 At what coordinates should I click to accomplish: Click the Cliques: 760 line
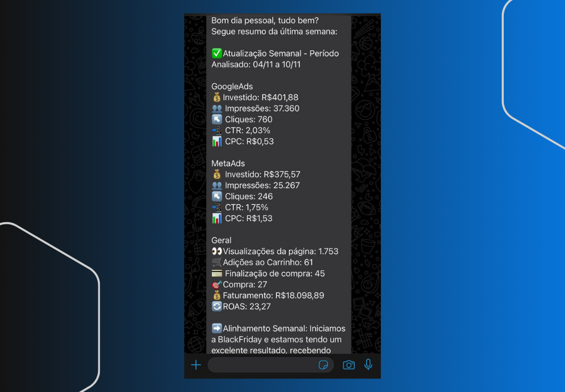pyautogui.click(x=248, y=119)
